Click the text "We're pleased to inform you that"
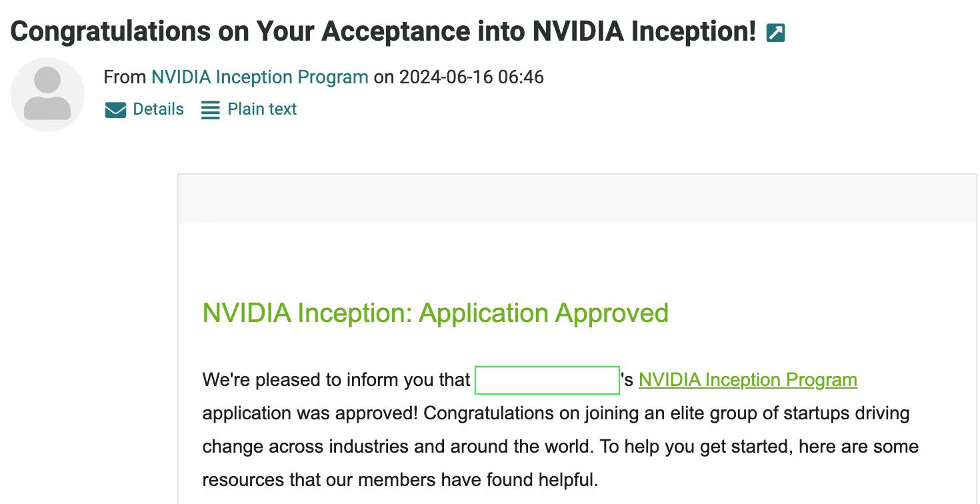Viewport: 980px width, 504px height. pos(336,380)
